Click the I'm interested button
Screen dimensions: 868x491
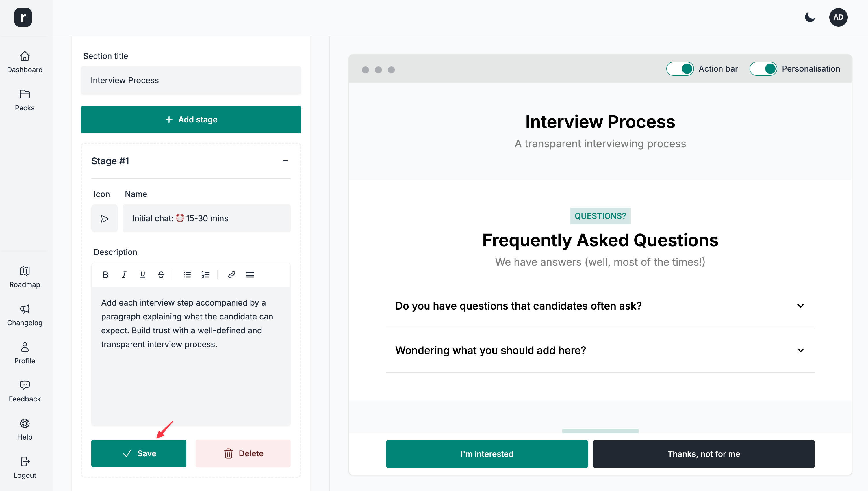487,454
